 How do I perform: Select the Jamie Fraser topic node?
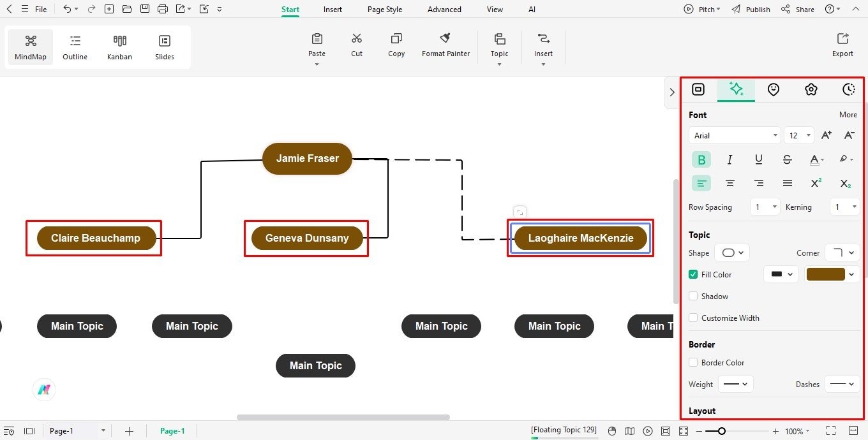point(307,158)
